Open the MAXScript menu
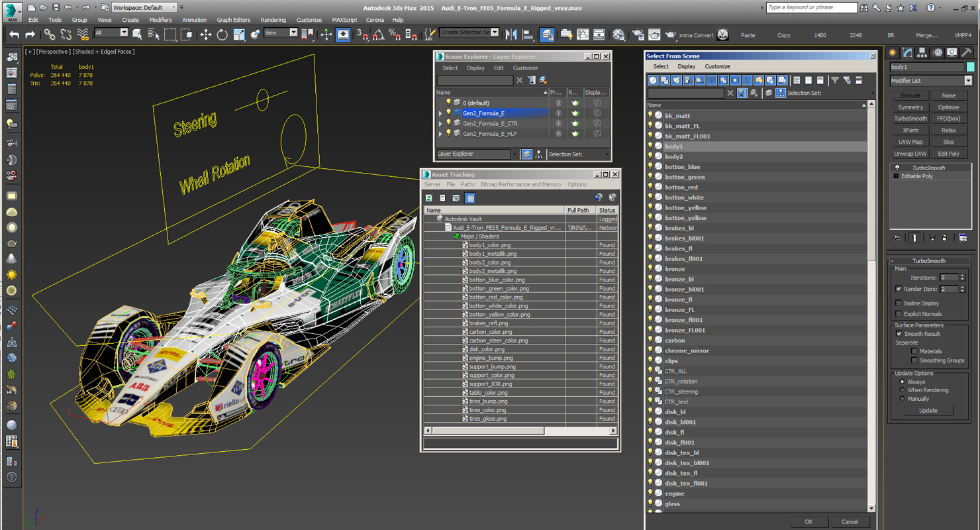The width and height of the screenshot is (980, 530). click(x=344, y=20)
